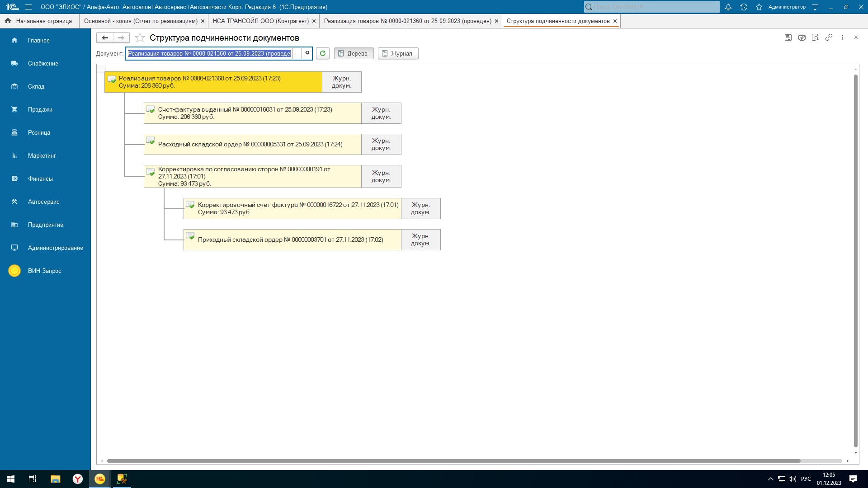This screenshot has height=488, width=868.
Task: Click the Документ input field
Action: pos(209,53)
